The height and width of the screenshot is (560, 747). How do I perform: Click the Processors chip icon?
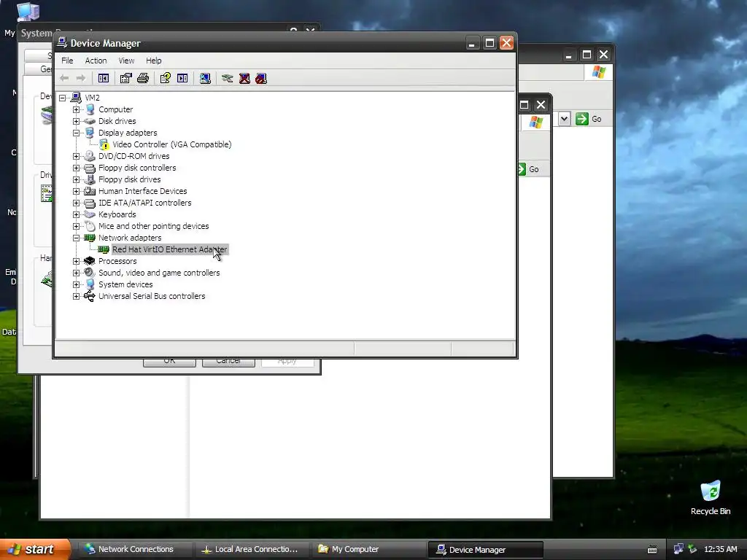pyautogui.click(x=90, y=261)
